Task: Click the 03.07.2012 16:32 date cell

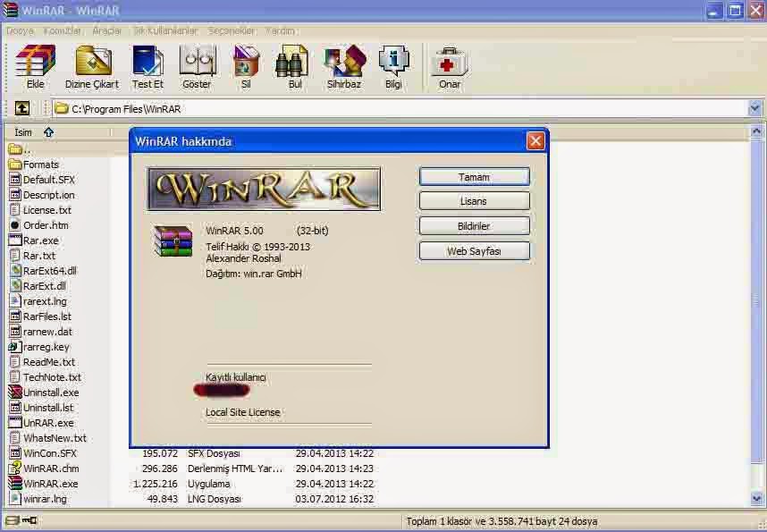Action: (x=334, y=499)
